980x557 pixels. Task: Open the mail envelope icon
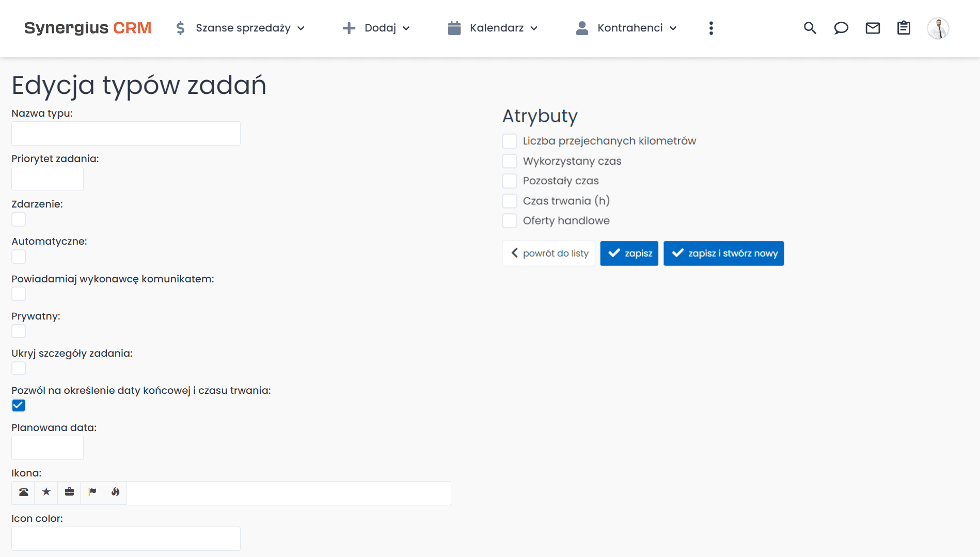tap(873, 28)
